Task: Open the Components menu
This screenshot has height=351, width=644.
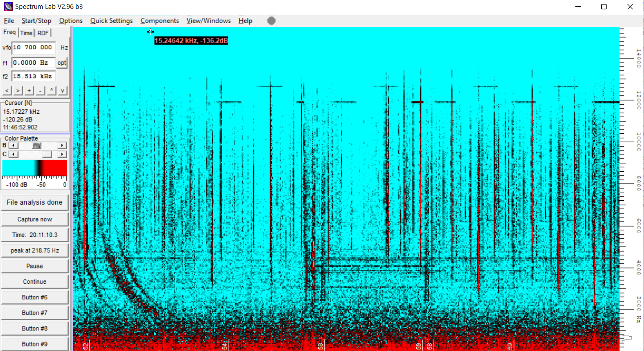Action: pos(160,21)
